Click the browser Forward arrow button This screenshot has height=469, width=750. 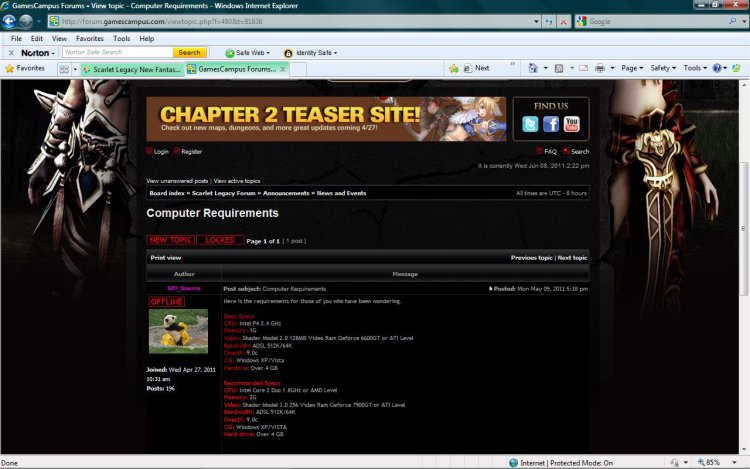(x=26, y=22)
